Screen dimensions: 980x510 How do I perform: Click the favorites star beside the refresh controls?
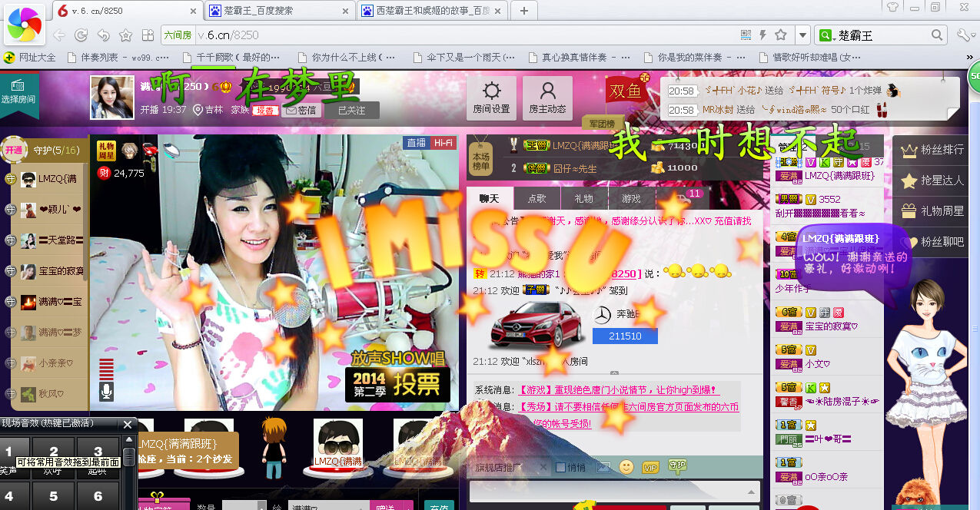[x=126, y=35]
